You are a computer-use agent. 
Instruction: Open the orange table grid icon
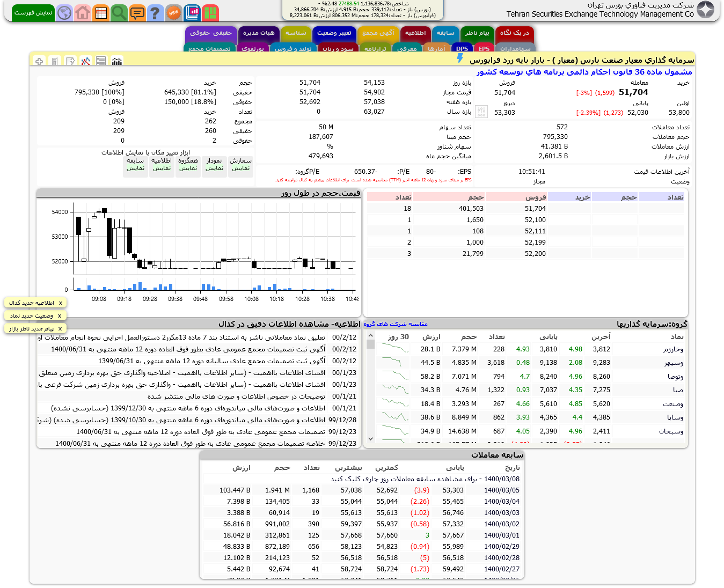click(101, 12)
